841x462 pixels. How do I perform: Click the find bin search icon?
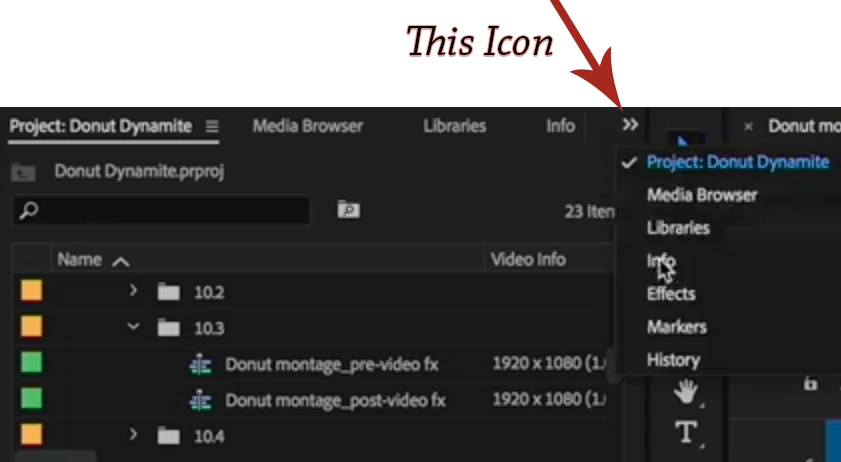pyautogui.click(x=349, y=209)
